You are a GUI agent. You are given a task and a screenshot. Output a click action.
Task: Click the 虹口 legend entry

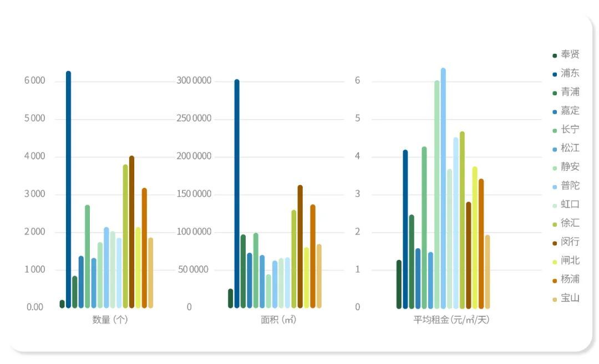(566, 204)
